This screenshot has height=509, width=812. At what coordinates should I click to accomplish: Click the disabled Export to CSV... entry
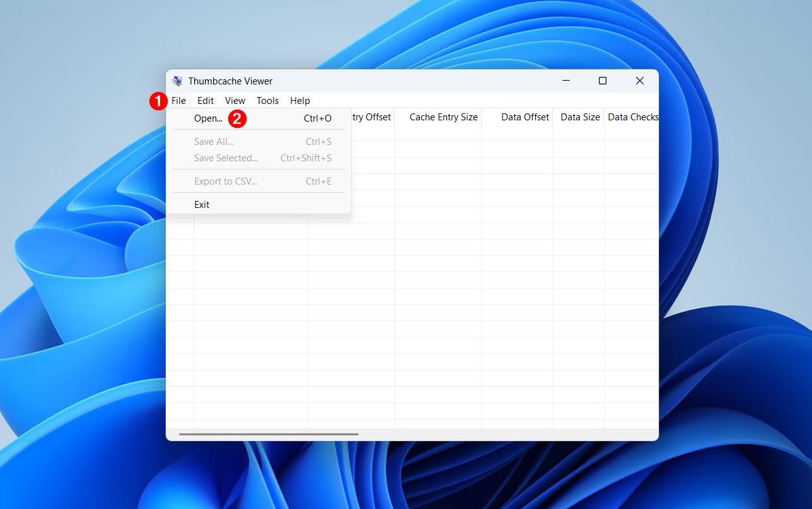tap(258, 181)
